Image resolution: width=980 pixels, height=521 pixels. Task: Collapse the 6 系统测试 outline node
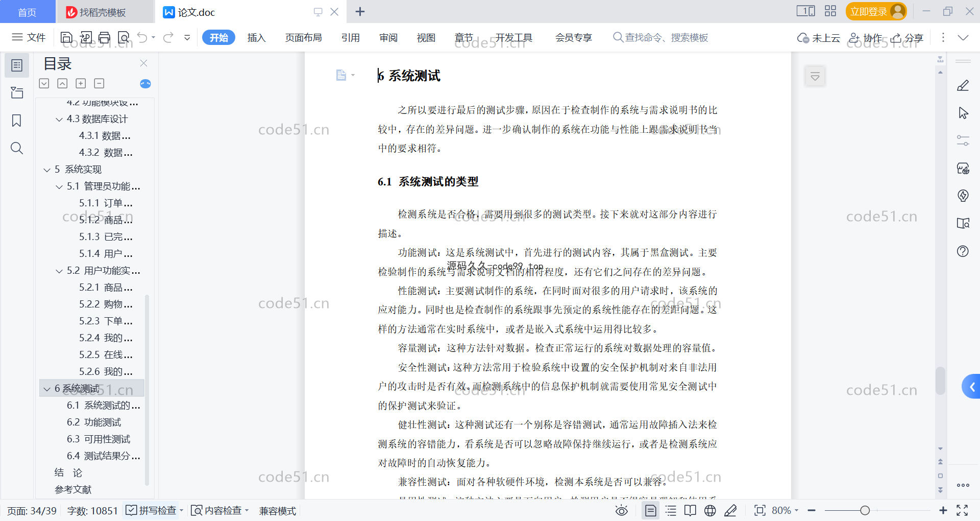point(47,389)
